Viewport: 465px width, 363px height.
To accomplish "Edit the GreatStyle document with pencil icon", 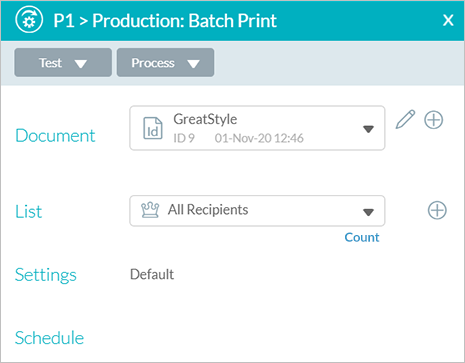I will pyautogui.click(x=405, y=119).
